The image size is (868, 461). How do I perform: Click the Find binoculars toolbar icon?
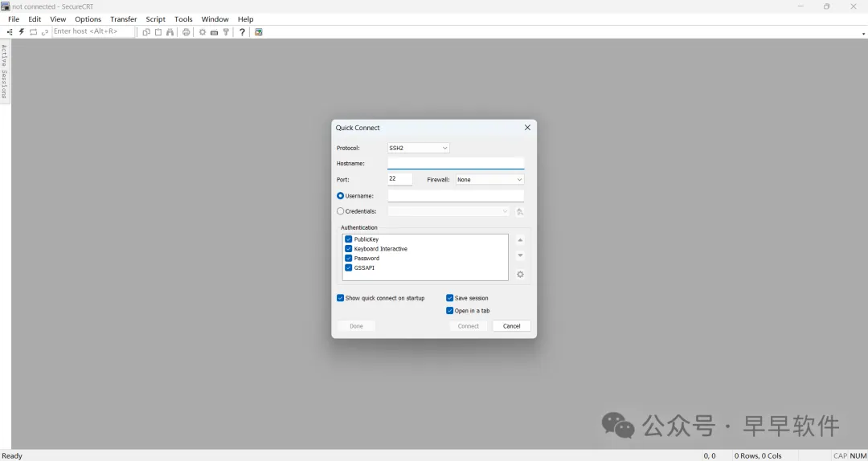coord(170,32)
